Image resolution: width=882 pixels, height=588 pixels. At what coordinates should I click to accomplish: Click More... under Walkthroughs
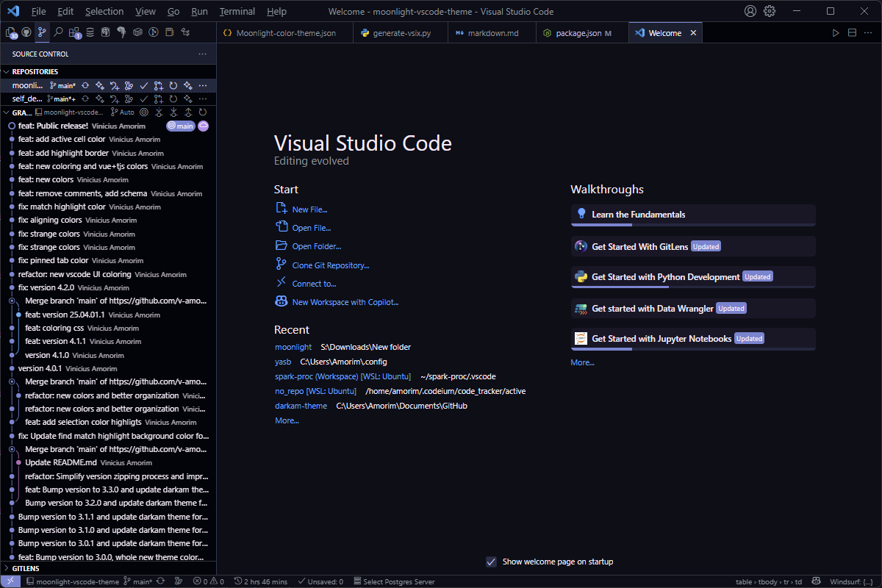[582, 362]
